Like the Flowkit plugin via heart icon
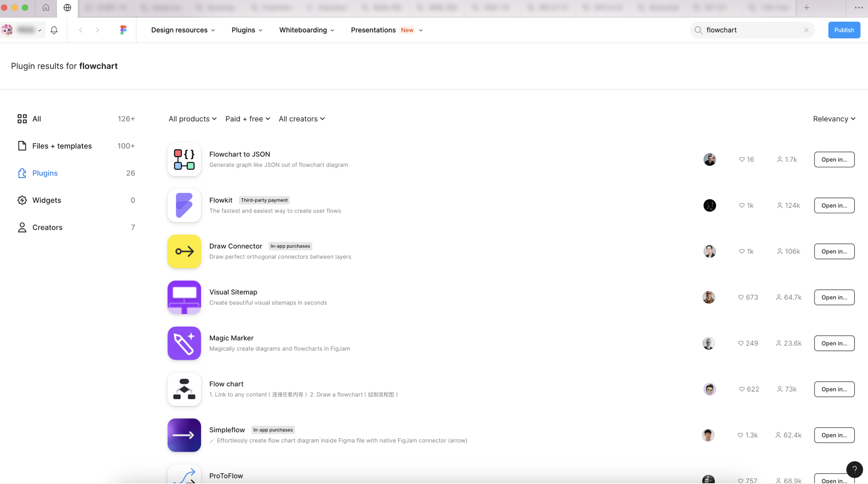Screen dimensions: 868x484 (742, 206)
